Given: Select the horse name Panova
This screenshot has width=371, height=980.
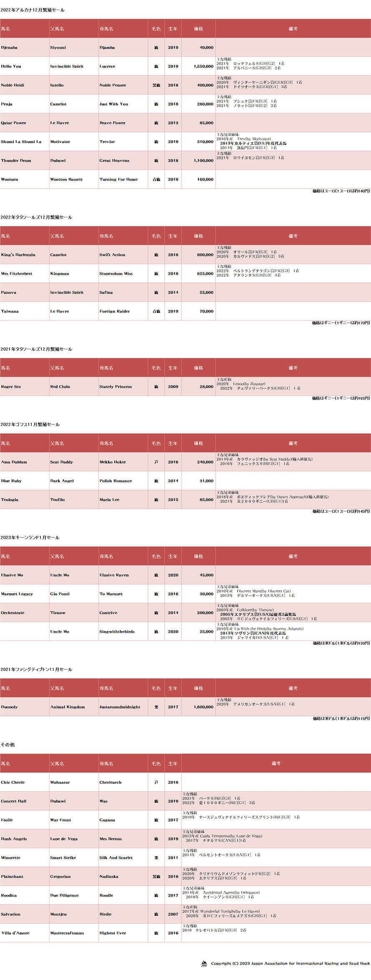Looking at the screenshot, I should [x=8, y=292].
